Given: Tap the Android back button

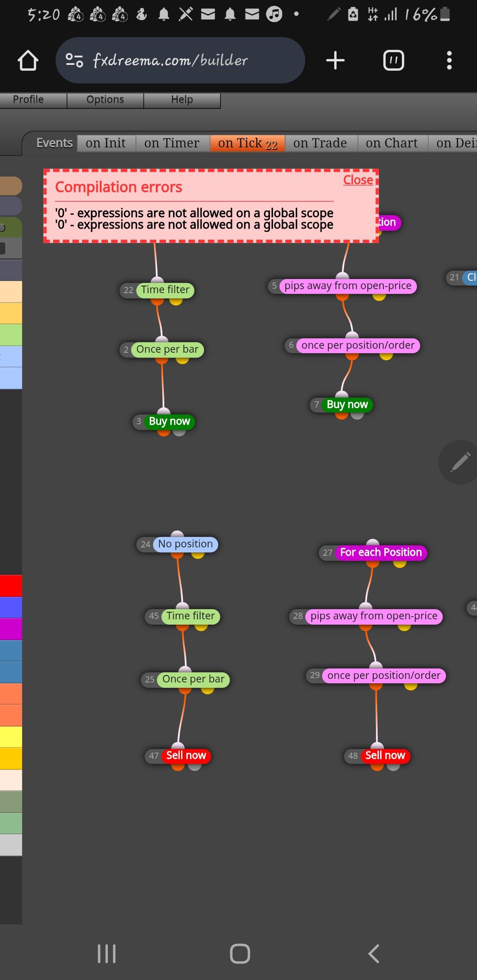Looking at the screenshot, I should tap(374, 954).
